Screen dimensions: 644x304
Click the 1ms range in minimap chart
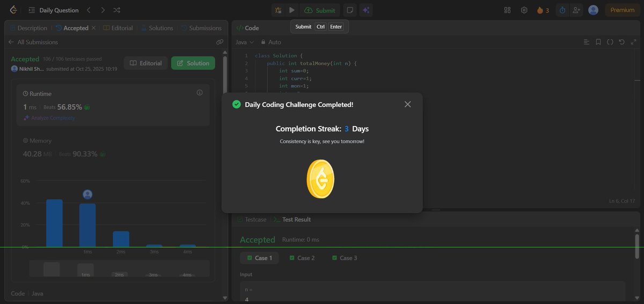click(x=85, y=269)
